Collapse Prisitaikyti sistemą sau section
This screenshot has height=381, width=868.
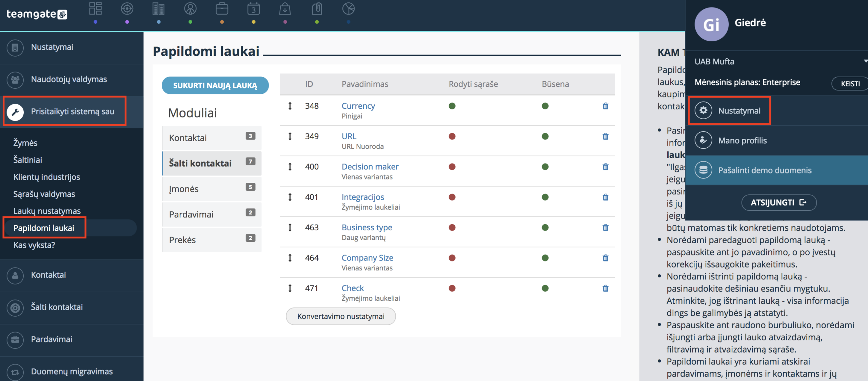point(72,112)
